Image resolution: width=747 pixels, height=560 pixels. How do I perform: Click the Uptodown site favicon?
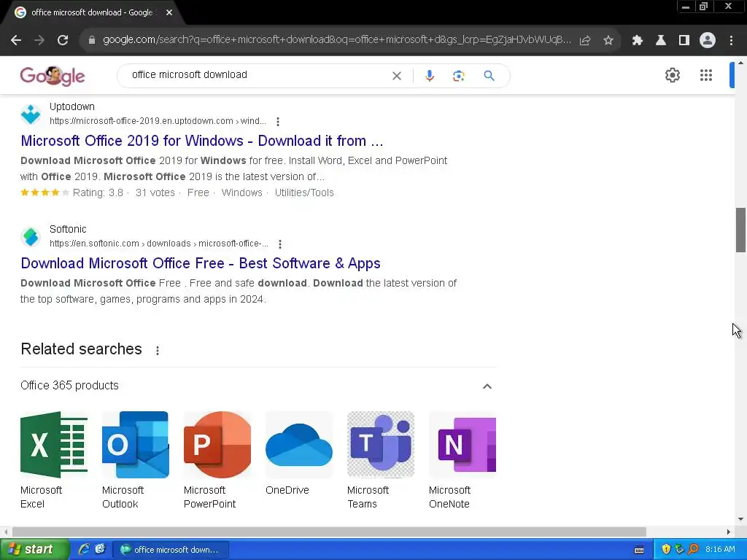pos(31,114)
